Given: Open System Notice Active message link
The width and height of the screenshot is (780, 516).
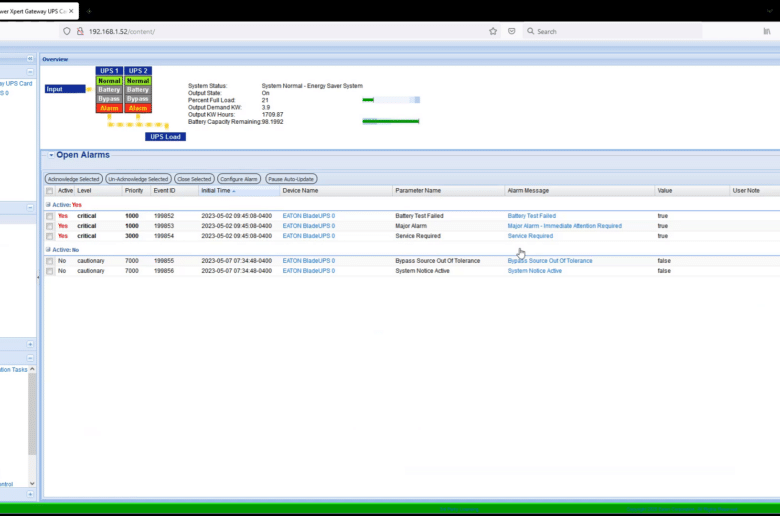Looking at the screenshot, I should [534, 271].
